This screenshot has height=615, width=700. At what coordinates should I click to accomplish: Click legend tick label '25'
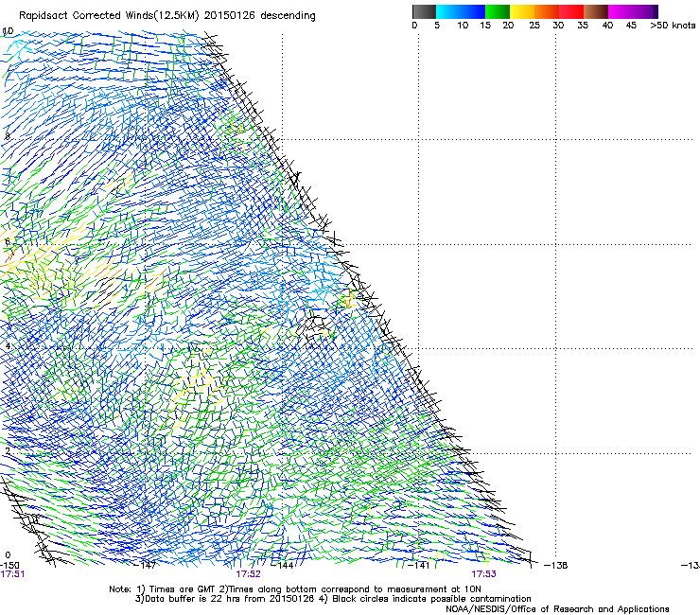tap(534, 26)
